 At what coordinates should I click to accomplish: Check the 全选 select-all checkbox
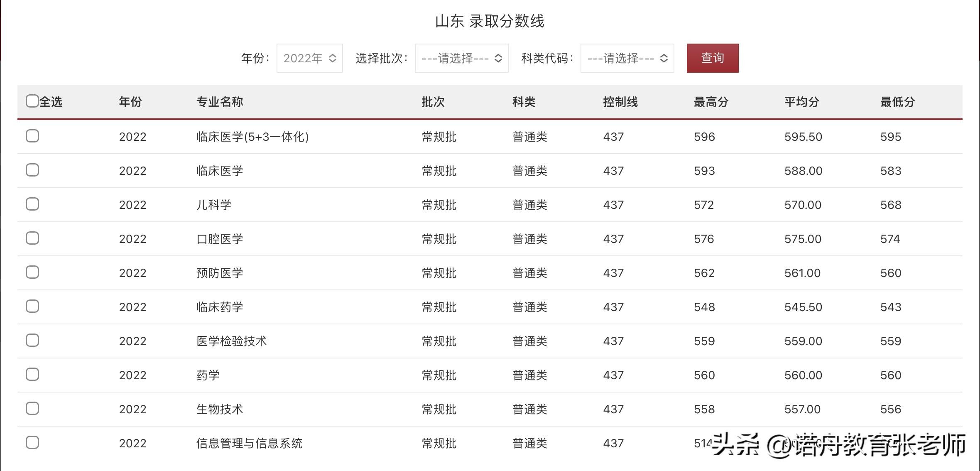pos(32,101)
